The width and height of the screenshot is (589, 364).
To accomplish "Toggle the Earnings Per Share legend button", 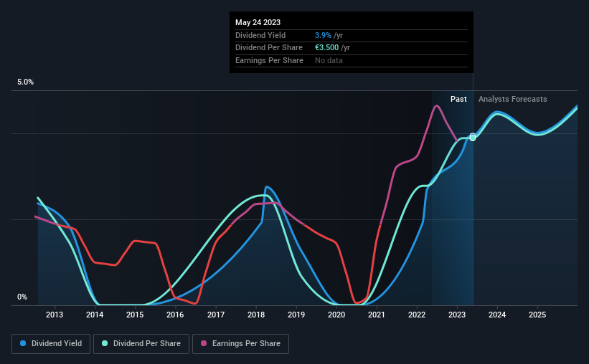I will [x=240, y=344].
